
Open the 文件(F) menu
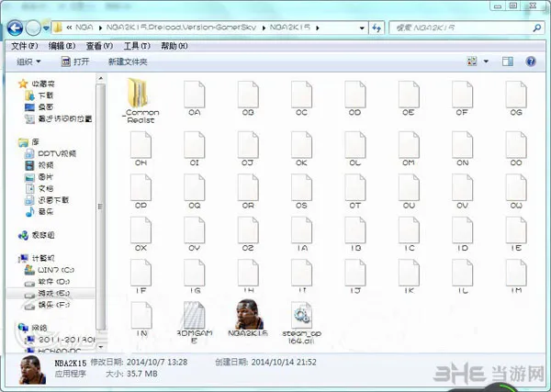pyautogui.click(x=25, y=46)
